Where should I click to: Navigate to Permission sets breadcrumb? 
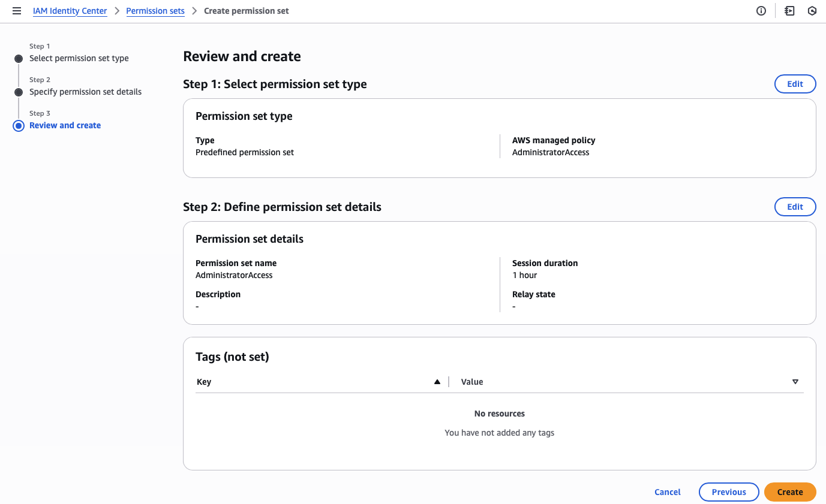coord(155,11)
